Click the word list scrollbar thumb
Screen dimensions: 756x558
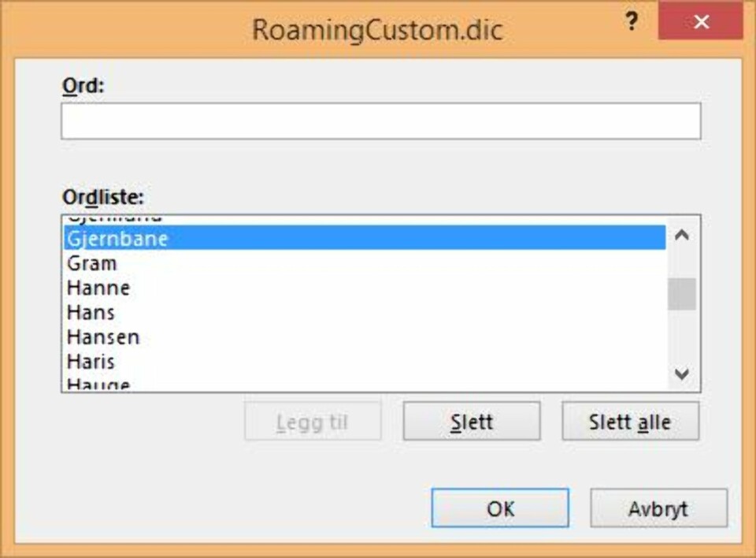click(682, 294)
